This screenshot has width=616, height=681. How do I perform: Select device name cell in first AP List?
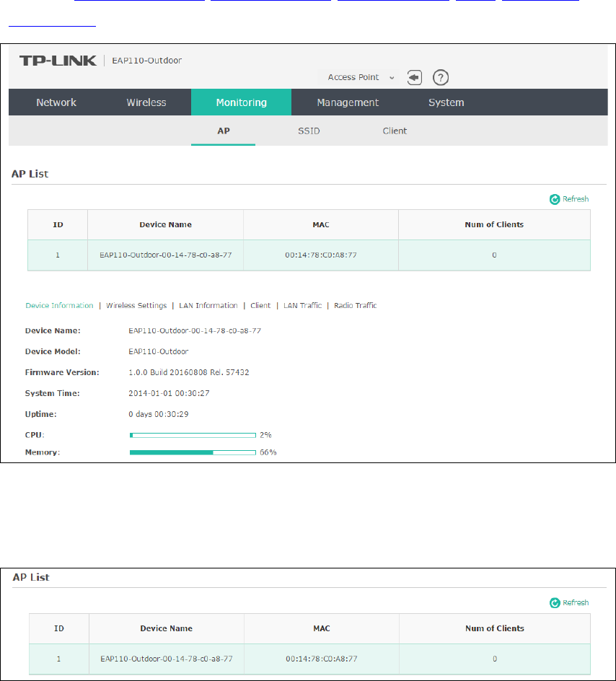(x=165, y=255)
